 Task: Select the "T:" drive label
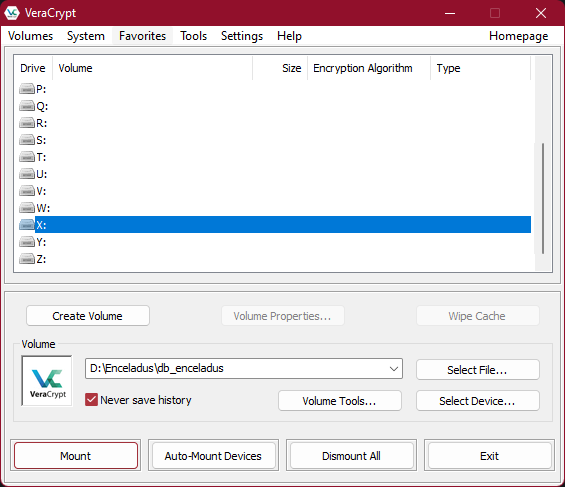41,157
